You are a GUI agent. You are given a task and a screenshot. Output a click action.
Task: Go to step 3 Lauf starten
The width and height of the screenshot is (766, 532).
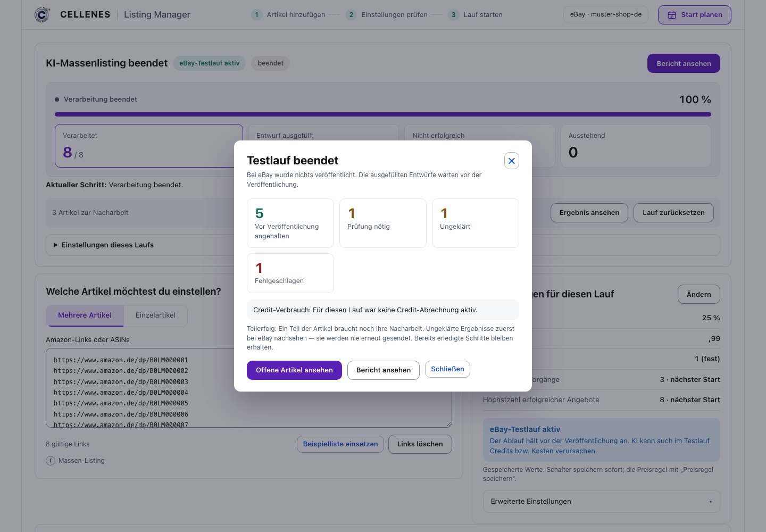click(x=476, y=15)
